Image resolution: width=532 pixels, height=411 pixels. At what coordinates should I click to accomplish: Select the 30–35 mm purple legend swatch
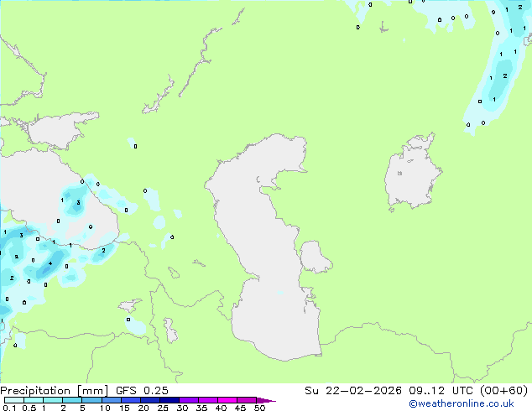tap(188, 400)
